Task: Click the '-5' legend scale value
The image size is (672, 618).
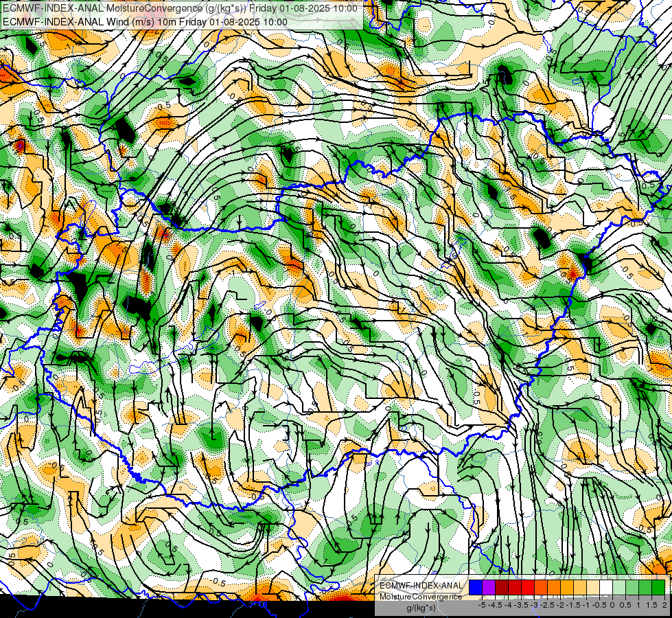Action: (x=482, y=605)
